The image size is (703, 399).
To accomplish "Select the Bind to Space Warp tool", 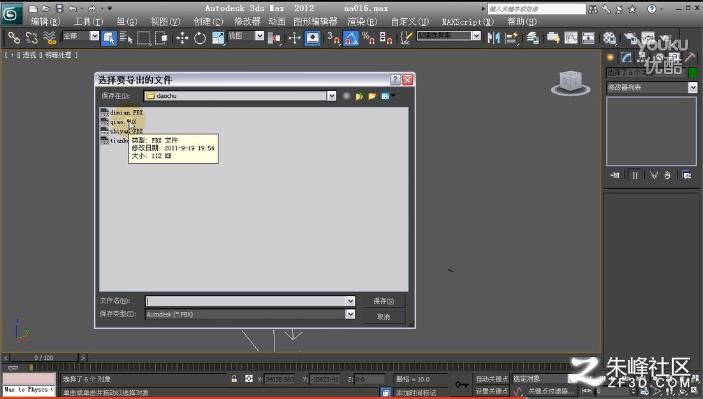I will (x=49, y=38).
